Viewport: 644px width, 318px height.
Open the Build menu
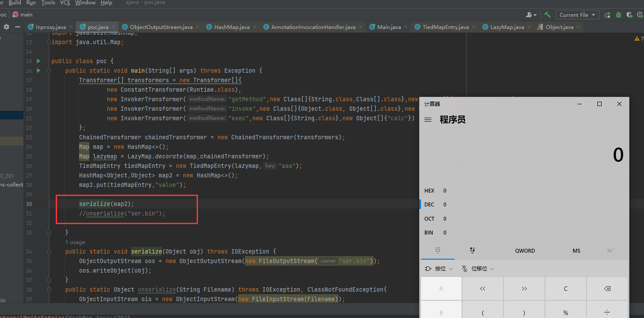click(x=15, y=3)
